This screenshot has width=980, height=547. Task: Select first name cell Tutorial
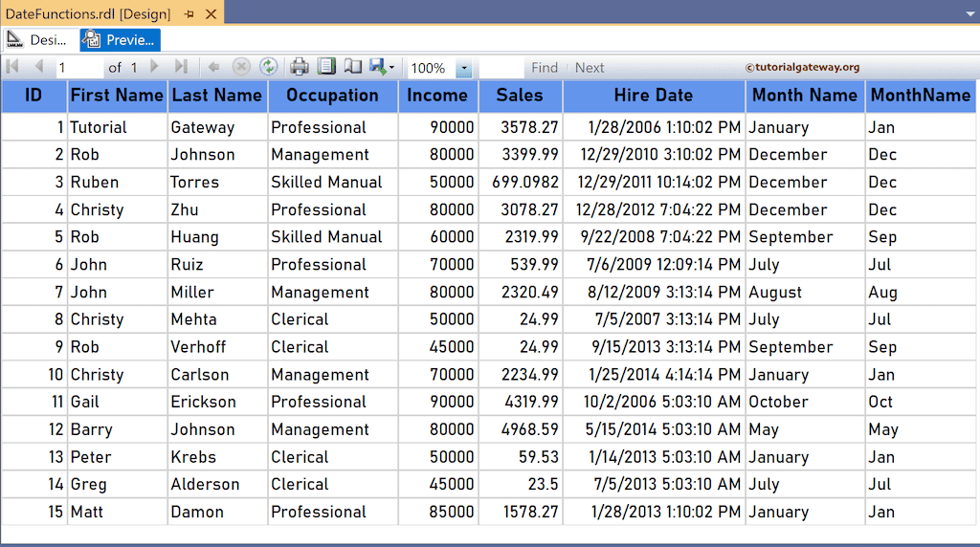coord(117,127)
